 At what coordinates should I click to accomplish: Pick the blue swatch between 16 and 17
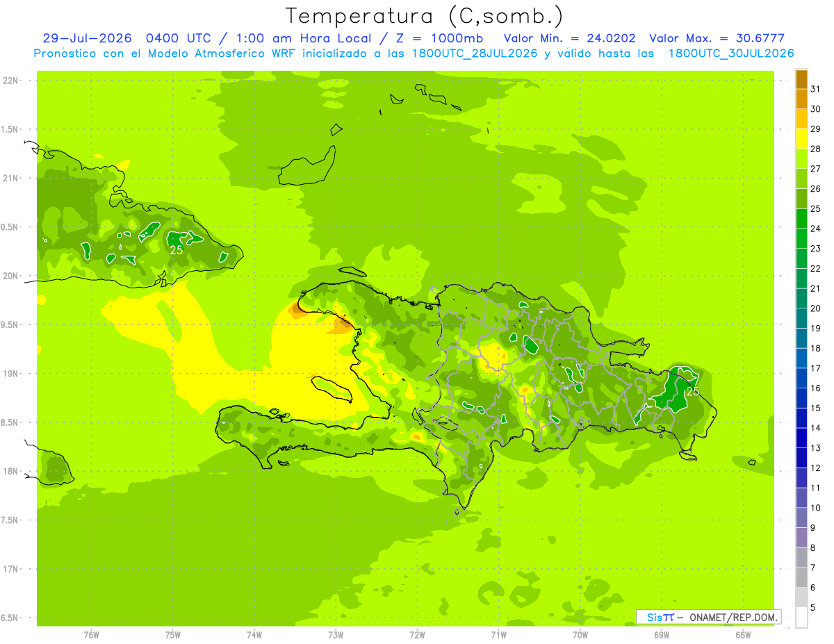pos(801,378)
